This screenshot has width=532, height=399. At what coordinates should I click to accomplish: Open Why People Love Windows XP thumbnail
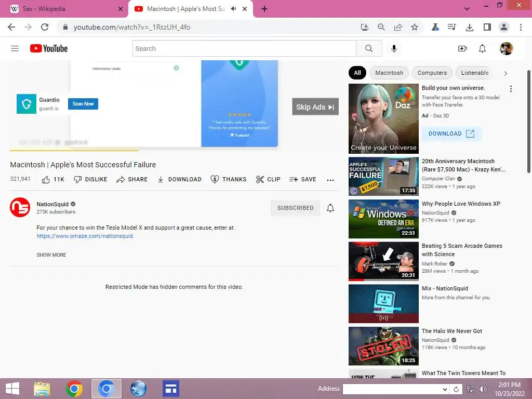point(383,219)
